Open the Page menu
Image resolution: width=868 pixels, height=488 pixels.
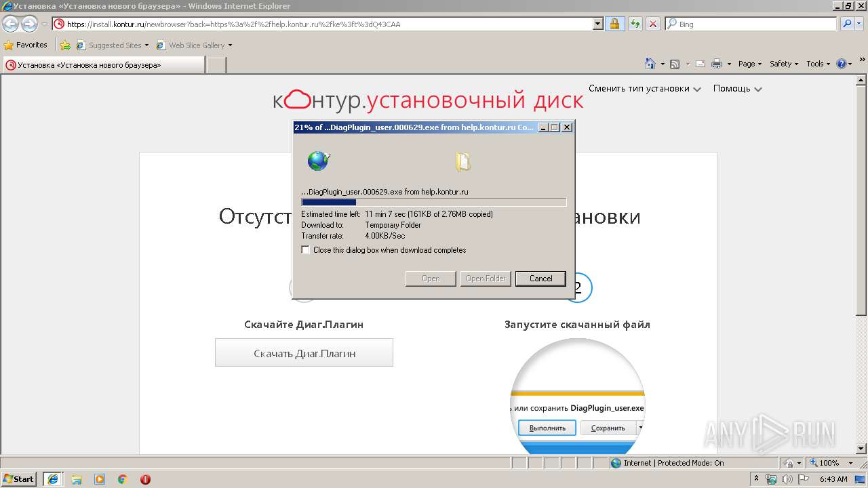pyautogui.click(x=749, y=64)
